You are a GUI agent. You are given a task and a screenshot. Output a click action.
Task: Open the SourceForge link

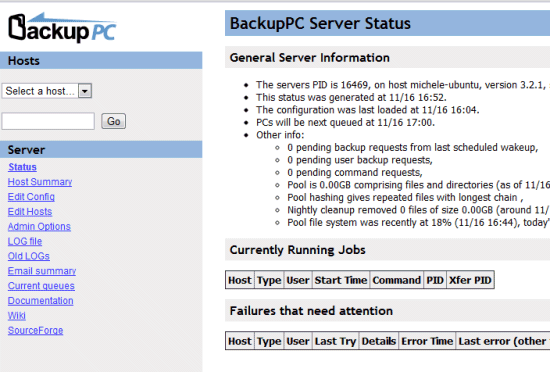click(x=35, y=330)
